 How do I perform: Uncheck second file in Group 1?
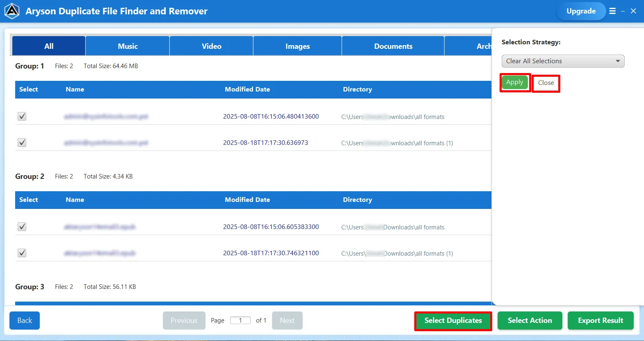point(22,143)
